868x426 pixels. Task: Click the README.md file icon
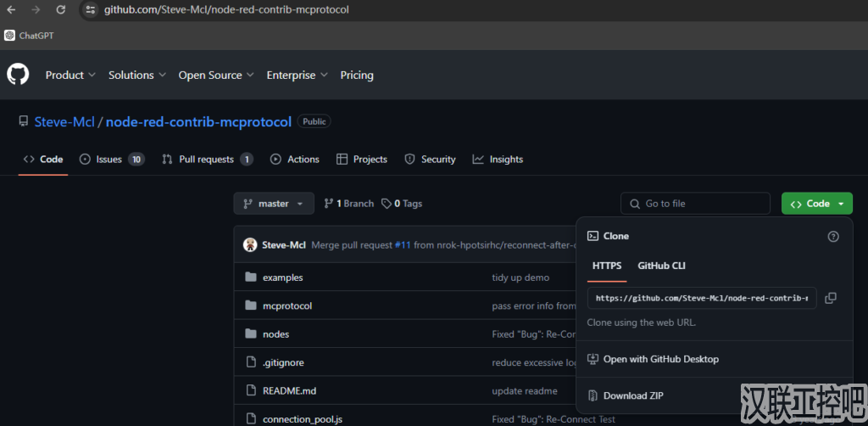[251, 390]
